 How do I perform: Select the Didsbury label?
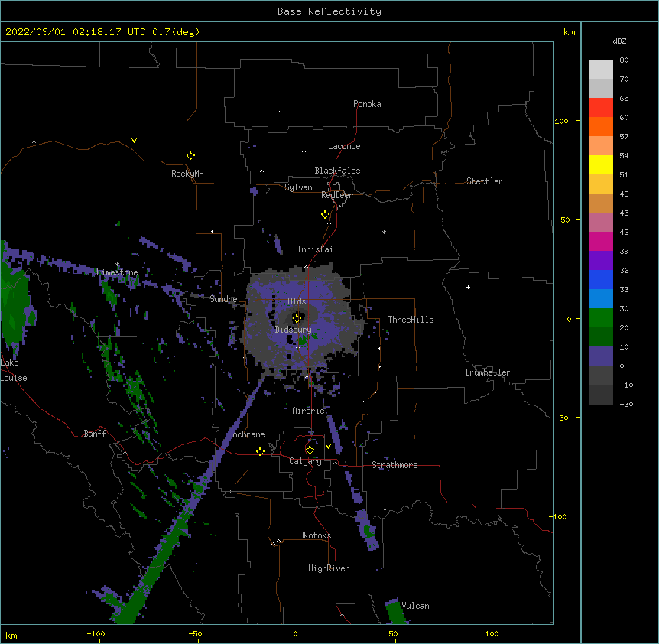294,330
